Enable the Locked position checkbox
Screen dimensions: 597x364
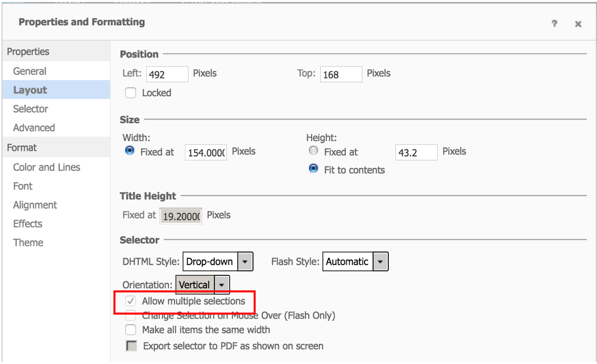tap(131, 93)
